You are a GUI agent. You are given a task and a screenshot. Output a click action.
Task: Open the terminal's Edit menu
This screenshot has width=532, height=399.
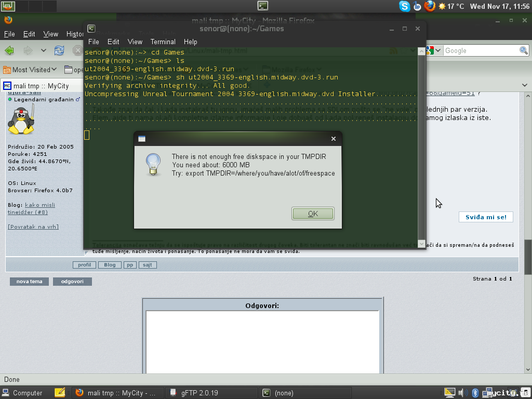(x=113, y=42)
